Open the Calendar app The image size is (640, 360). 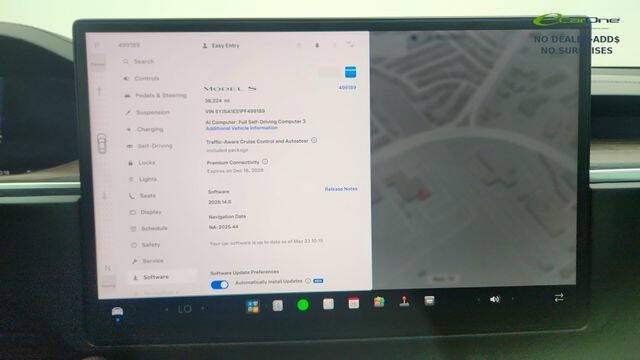[x=353, y=303]
